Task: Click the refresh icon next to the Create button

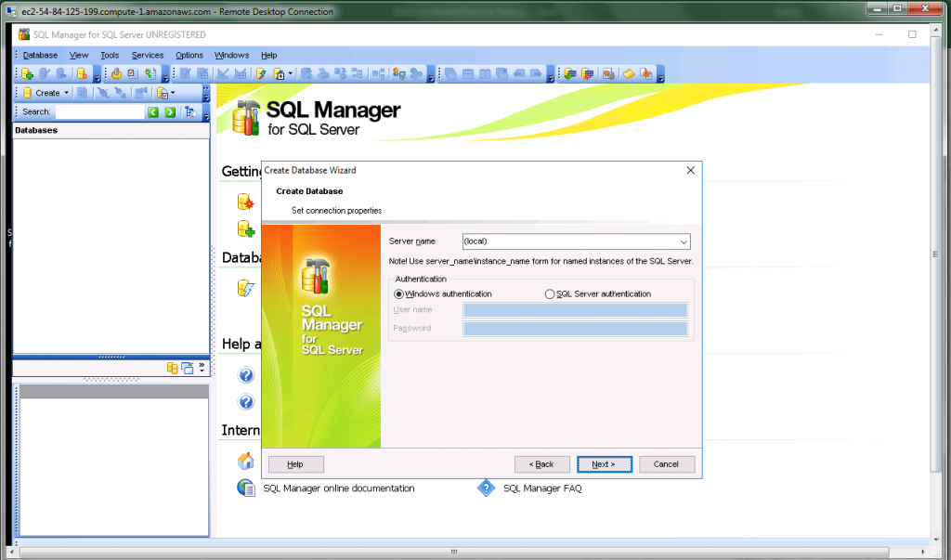Action: point(83,93)
